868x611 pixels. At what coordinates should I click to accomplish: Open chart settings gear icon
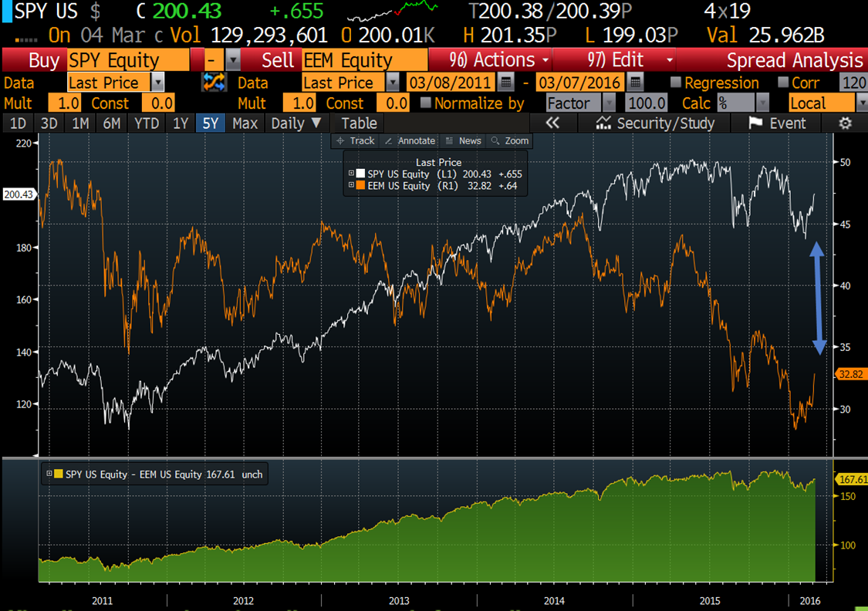coord(845,123)
